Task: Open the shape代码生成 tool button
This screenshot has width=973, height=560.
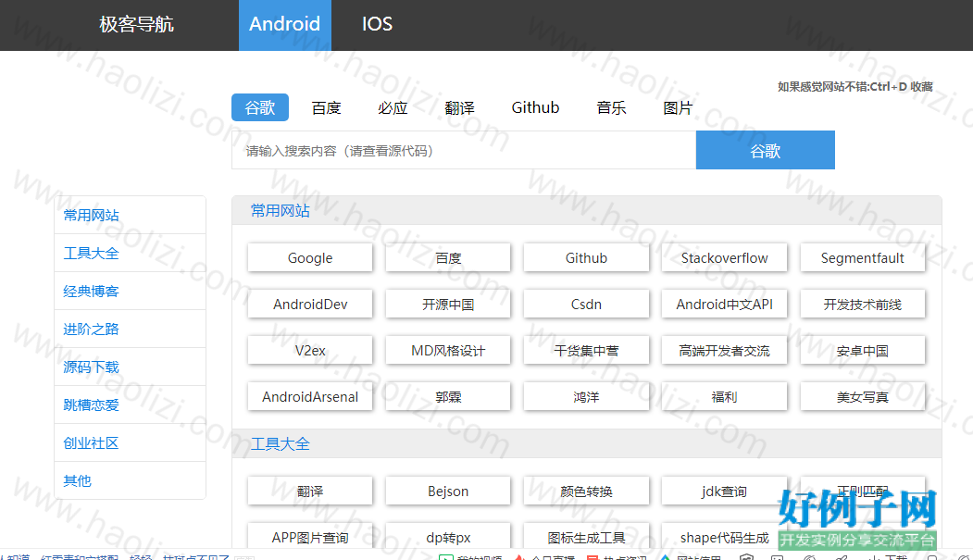Action: (x=724, y=537)
